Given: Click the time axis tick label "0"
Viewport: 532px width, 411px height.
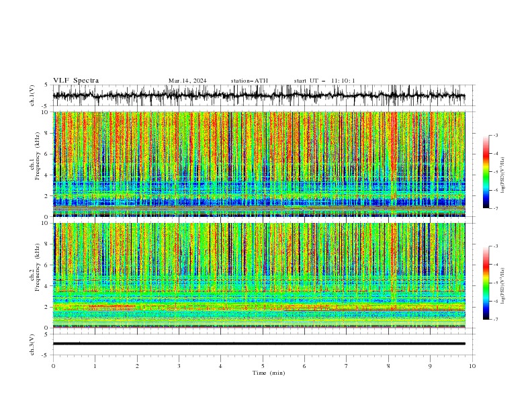Looking at the screenshot, I should coord(53,366).
